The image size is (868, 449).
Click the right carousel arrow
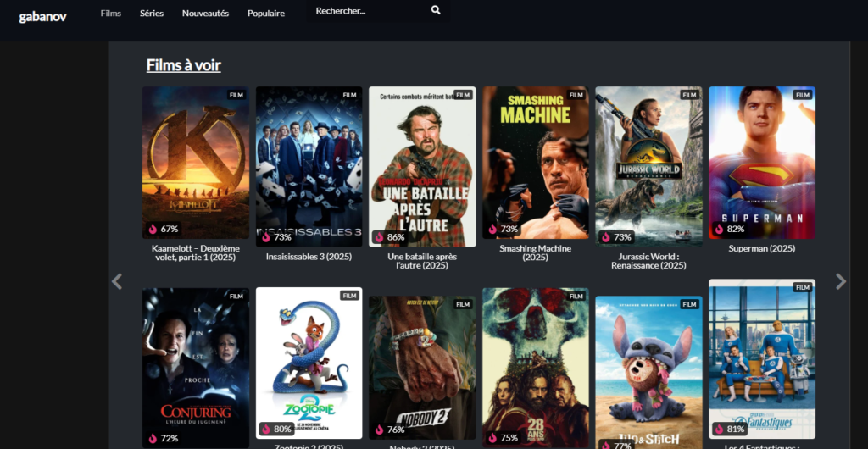(x=840, y=282)
